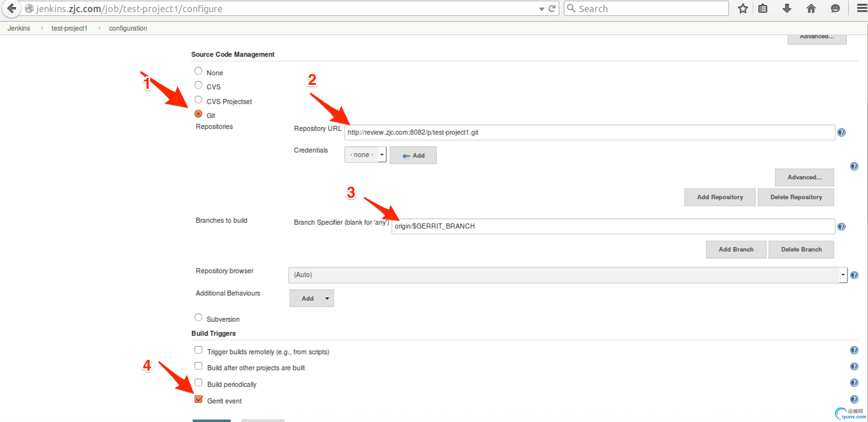
Task: Click the browser Search box
Action: pyautogui.click(x=646, y=8)
